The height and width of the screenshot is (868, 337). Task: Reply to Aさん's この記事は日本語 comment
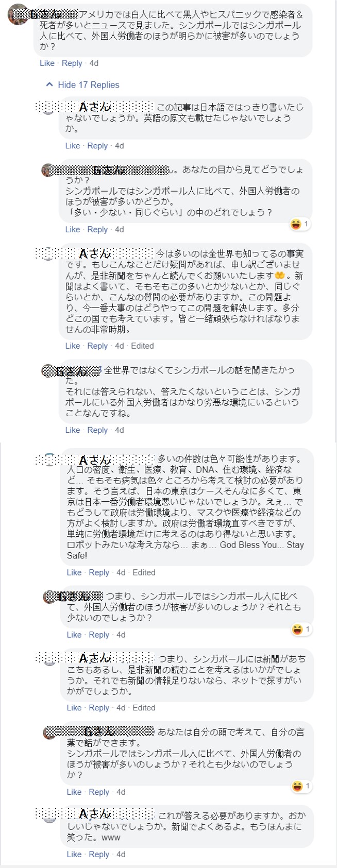click(x=97, y=146)
